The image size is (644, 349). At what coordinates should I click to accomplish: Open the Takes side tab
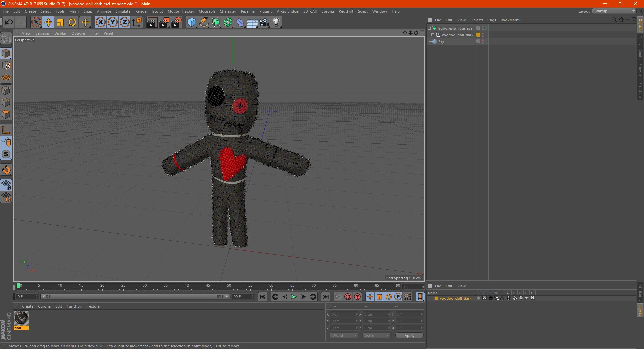[640, 41]
